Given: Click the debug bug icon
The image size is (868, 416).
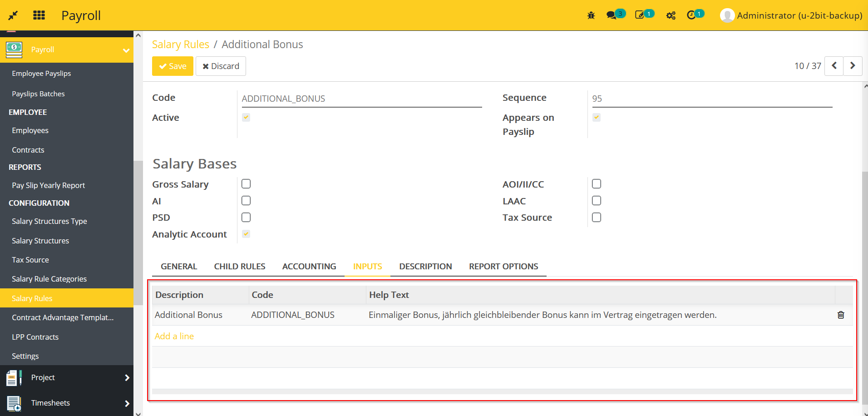Looking at the screenshot, I should click(x=591, y=15).
